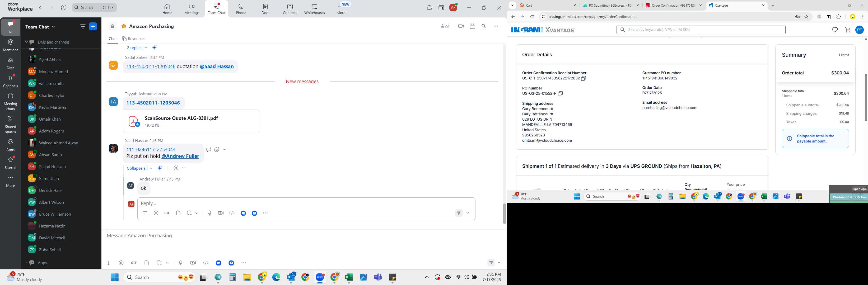Open the browser tab list dropdown
The image size is (868, 285).
512,5
